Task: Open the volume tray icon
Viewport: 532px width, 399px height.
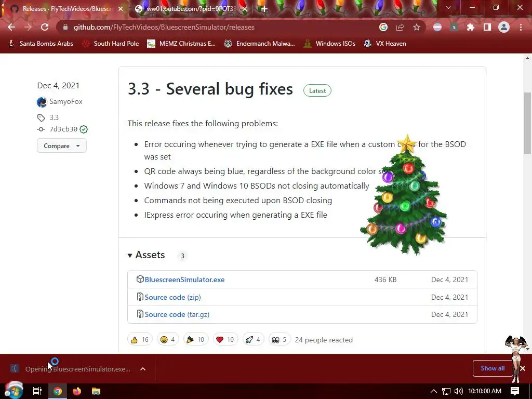Action: (x=458, y=391)
